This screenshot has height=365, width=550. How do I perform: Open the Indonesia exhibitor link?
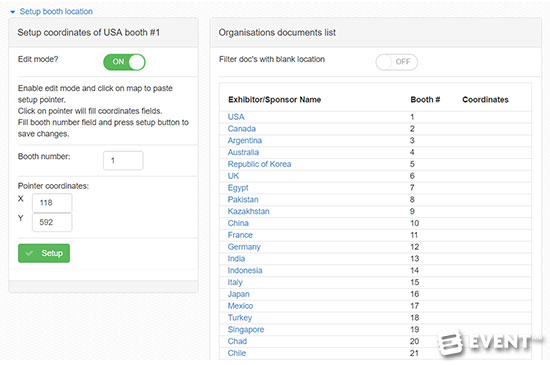(245, 270)
